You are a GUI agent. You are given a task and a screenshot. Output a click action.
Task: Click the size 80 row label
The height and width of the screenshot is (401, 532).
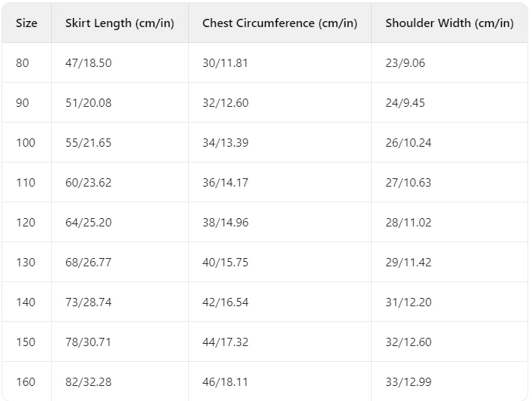click(23, 63)
